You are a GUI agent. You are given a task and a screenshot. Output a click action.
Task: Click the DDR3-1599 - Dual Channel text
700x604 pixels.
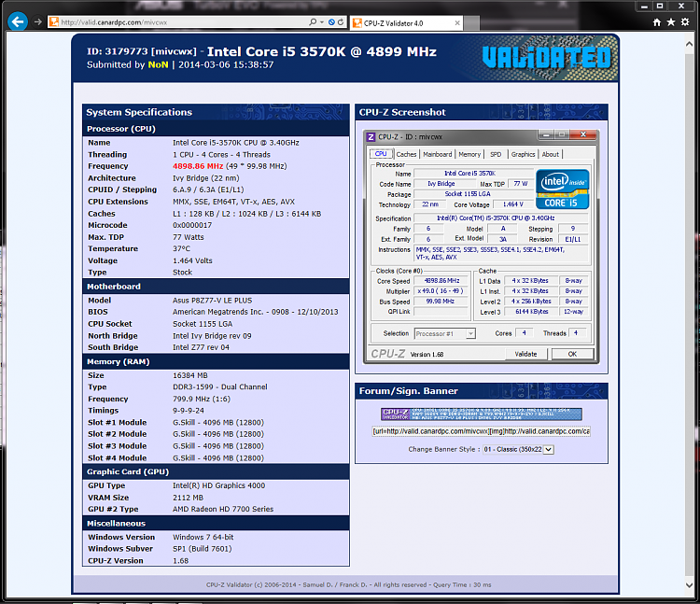click(x=220, y=387)
